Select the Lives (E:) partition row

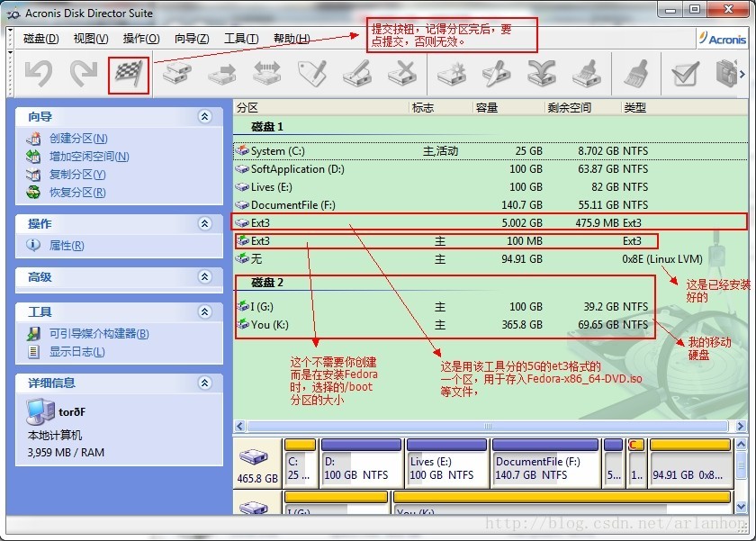(490, 187)
